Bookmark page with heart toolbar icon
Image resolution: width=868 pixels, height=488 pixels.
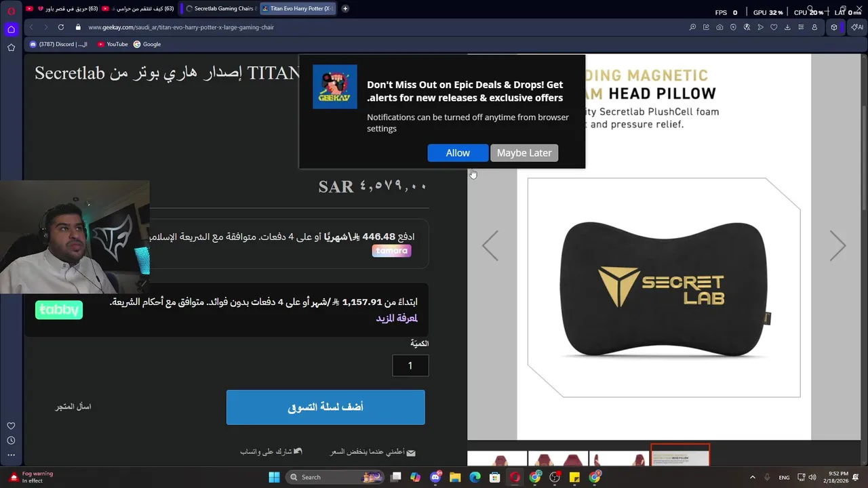774,27
